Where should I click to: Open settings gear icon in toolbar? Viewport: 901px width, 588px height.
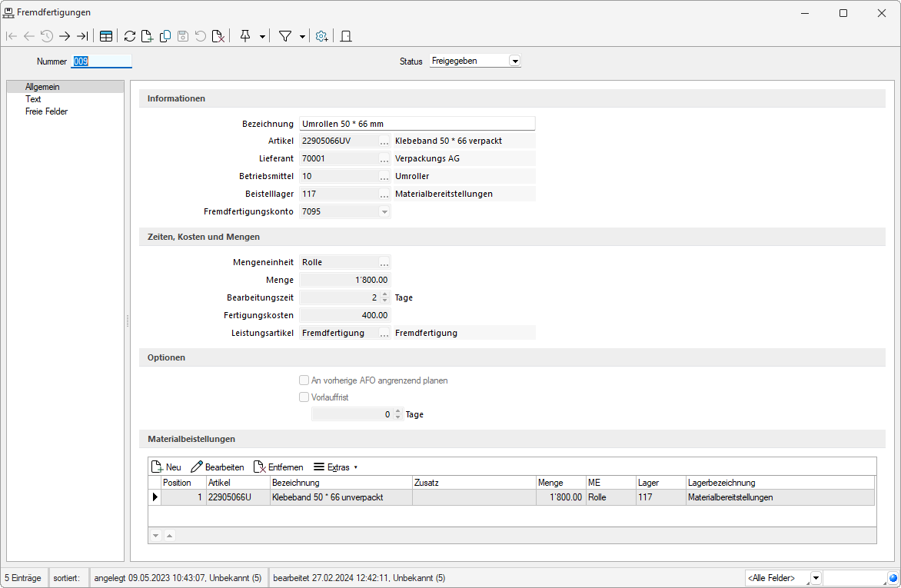pyautogui.click(x=321, y=36)
